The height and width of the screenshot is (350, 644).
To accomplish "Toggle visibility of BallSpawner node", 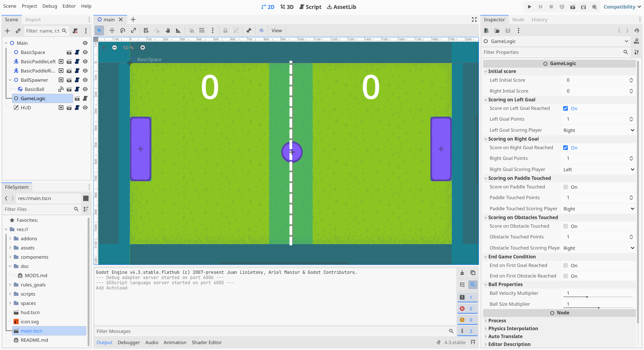I will pyautogui.click(x=85, y=80).
